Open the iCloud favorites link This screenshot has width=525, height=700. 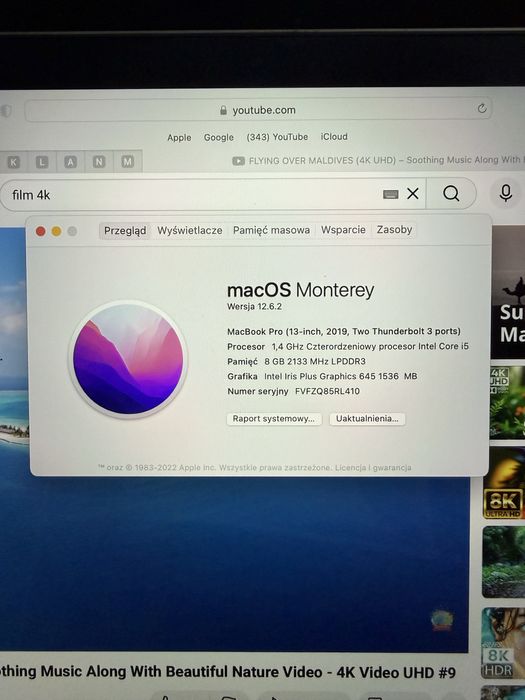coord(334,136)
